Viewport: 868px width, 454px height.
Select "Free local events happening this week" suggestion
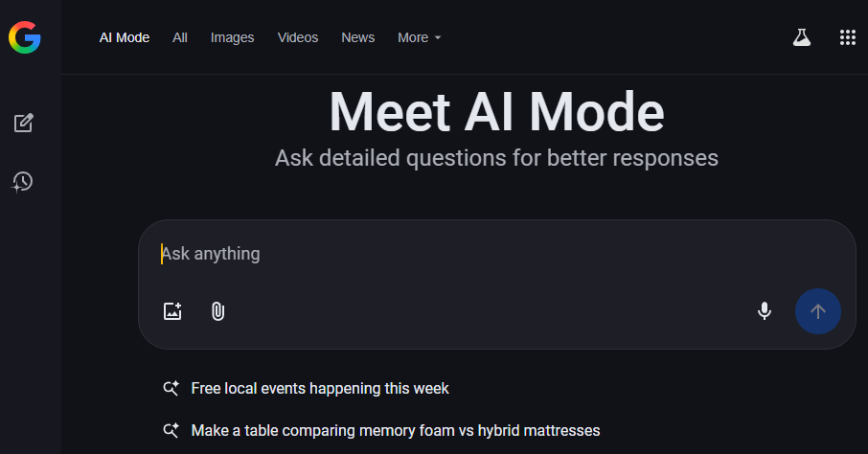click(x=320, y=388)
